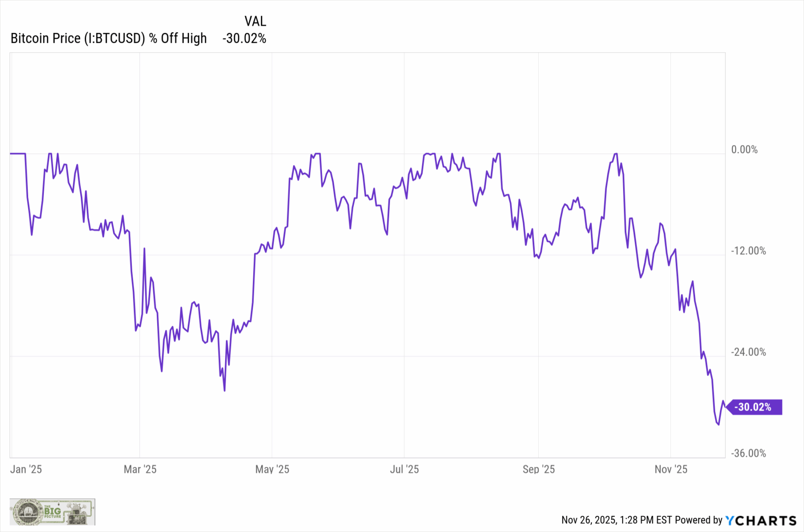Viewport: 804px width, 532px height.
Task: Click the Jul '25 x-axis label
Action: 404,469
